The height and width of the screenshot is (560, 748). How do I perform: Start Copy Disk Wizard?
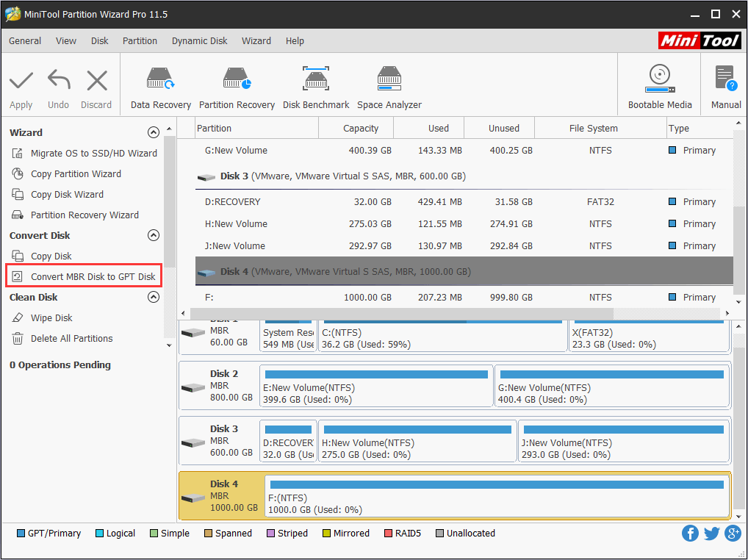pyautogui.click(x=57, y=194)
